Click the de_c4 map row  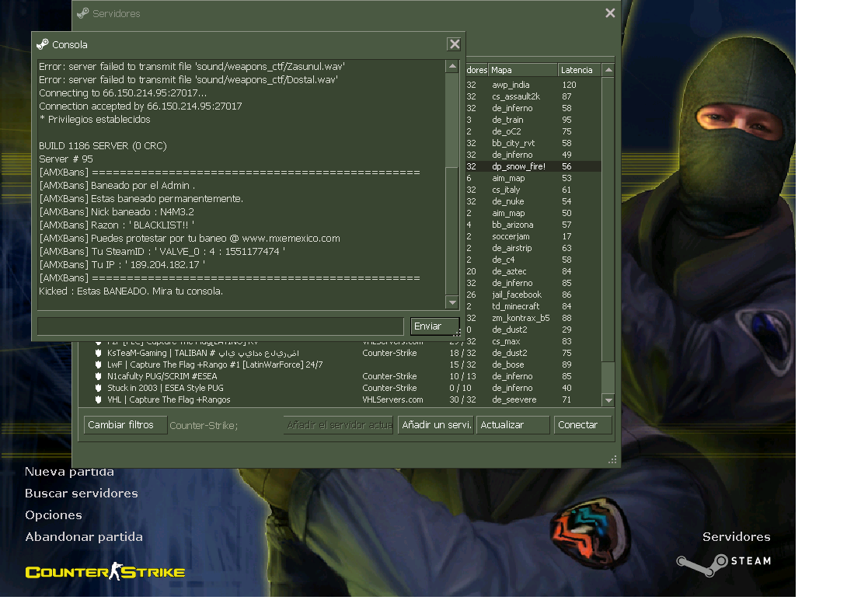point(534,260)
